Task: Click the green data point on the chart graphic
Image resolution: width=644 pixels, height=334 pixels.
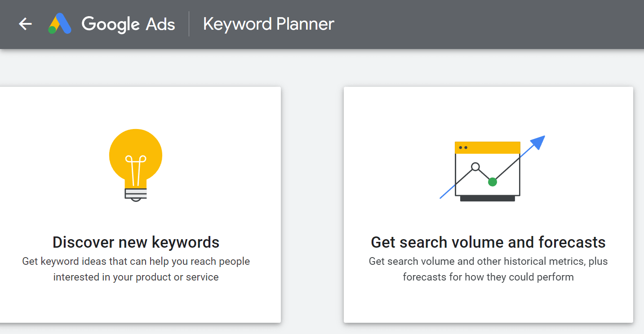Action: coord(492,182)
